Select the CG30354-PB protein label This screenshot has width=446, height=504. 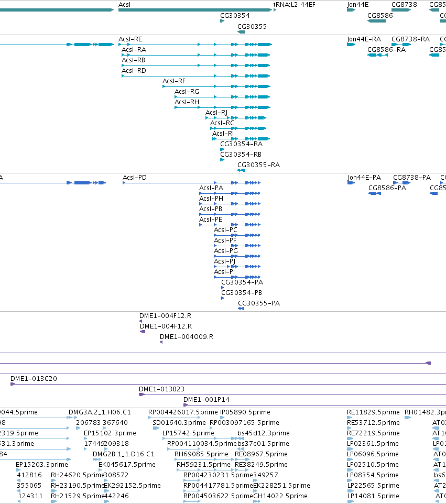pyautogui.click(x=242, y=293)
